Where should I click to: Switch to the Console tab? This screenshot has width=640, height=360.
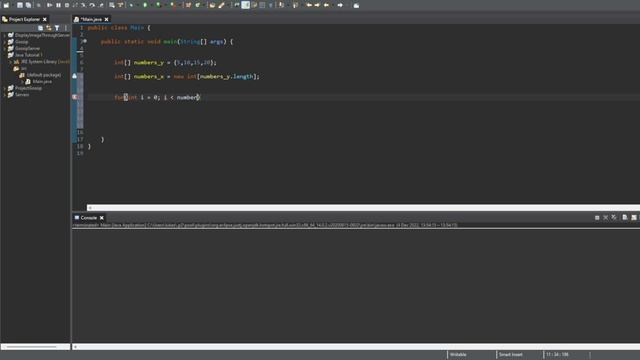pos(89,218)
